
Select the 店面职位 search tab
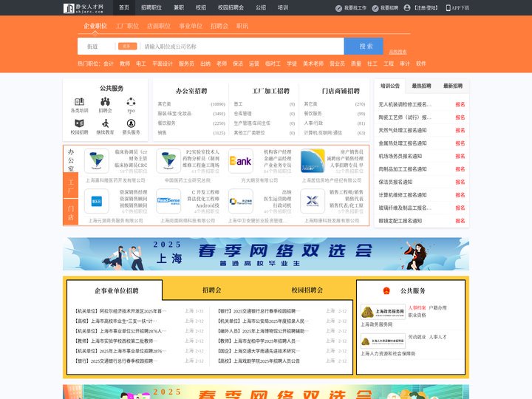coord(159,26)
